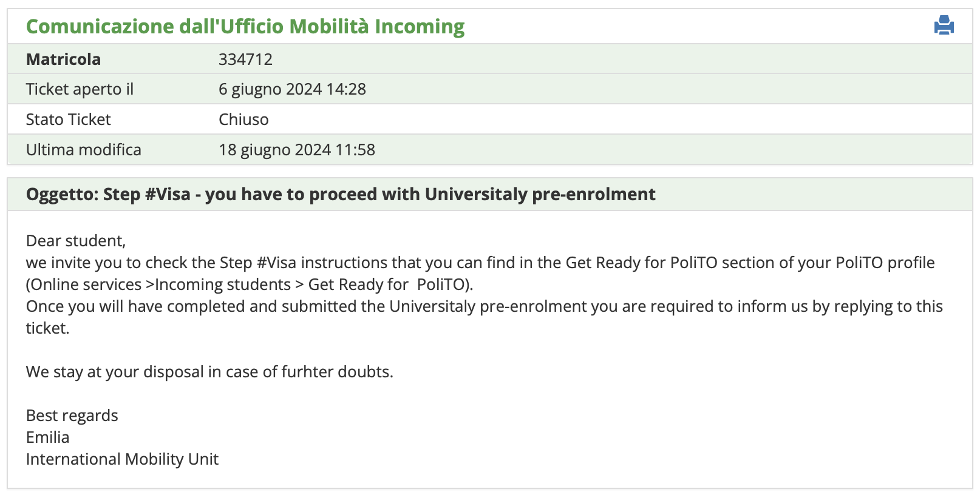The width and height of the screenshot is (980, 495).
Task: Click the 'Best regards' closing
Action: click(x=72, y=416)
